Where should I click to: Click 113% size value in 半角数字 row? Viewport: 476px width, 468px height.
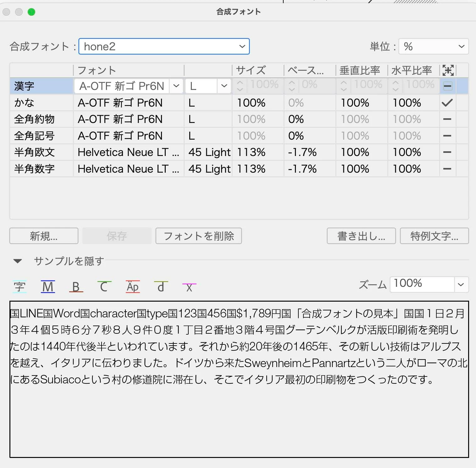click(251, 169)
